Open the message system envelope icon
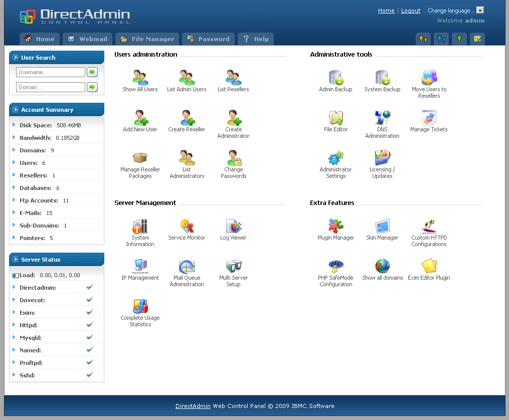 point(477,39)
